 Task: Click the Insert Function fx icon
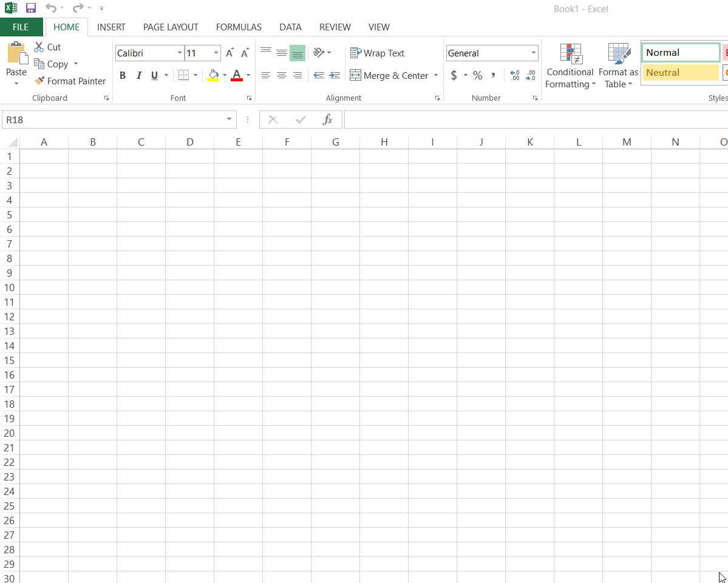pos(328,120)
